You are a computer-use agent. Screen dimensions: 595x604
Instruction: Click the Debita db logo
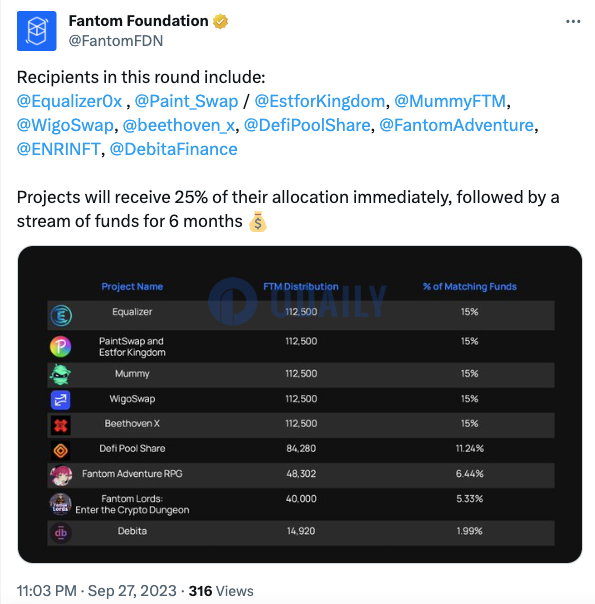click(60, 533)
